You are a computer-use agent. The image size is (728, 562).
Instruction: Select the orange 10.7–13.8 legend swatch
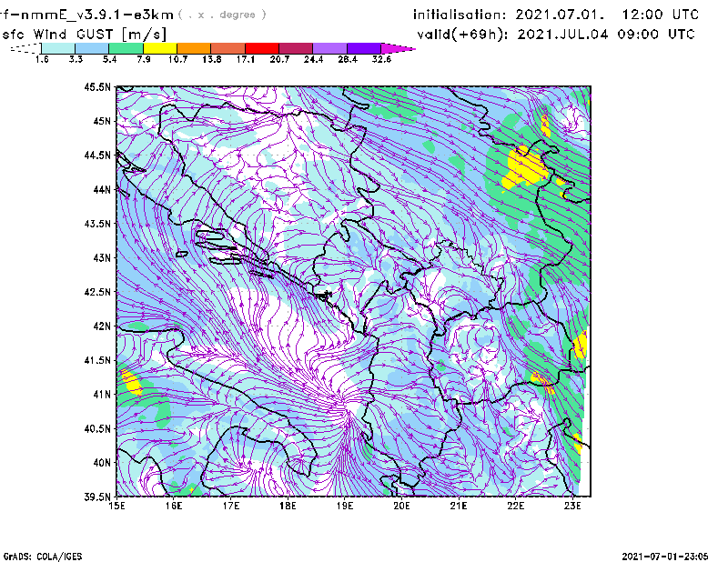[x=194, y=48]
